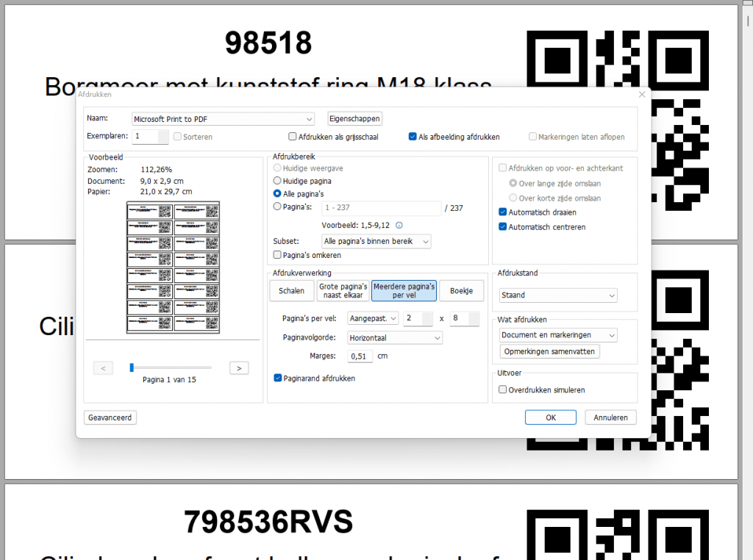
Task: Go to previous preview page arrow
Action: (x=103, y=368)
